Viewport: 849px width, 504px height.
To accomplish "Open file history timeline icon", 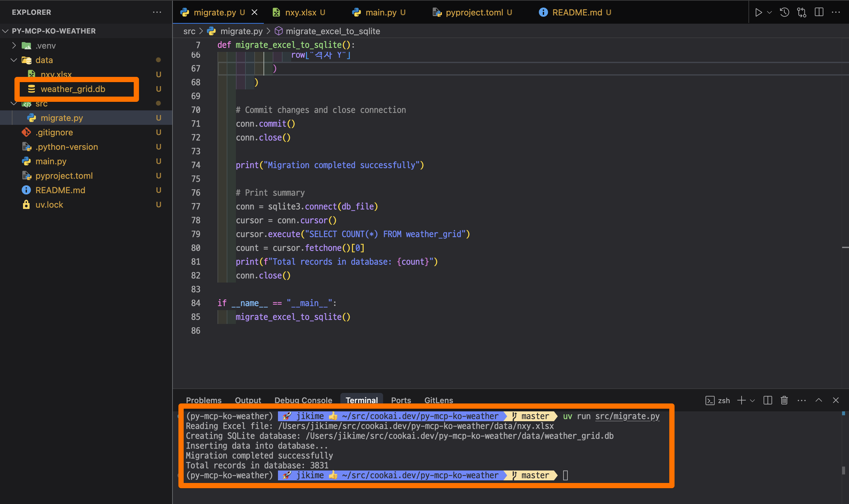I will 784,12.
